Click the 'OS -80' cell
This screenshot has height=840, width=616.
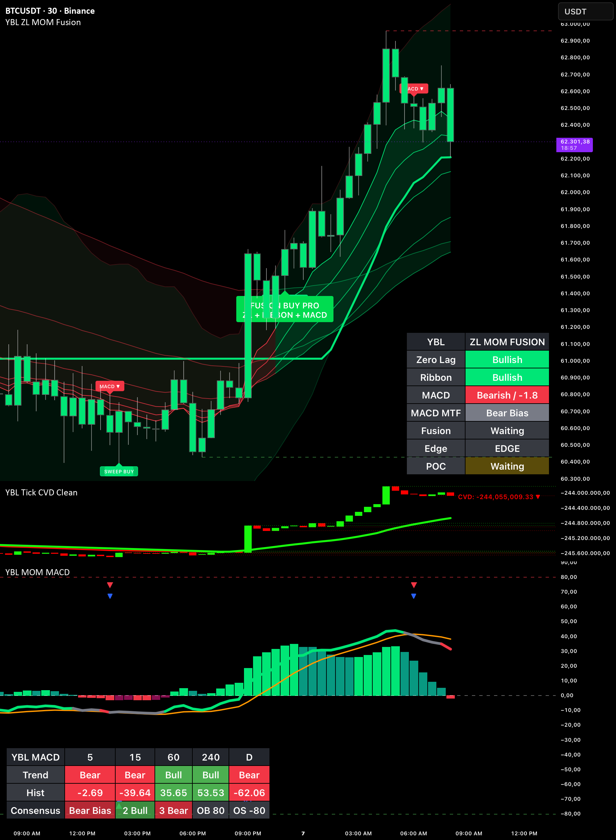249,811
